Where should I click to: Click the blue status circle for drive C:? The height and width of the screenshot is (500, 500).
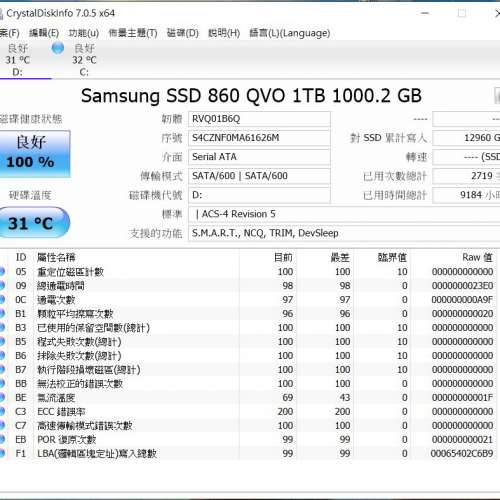(x=58, y=48)
